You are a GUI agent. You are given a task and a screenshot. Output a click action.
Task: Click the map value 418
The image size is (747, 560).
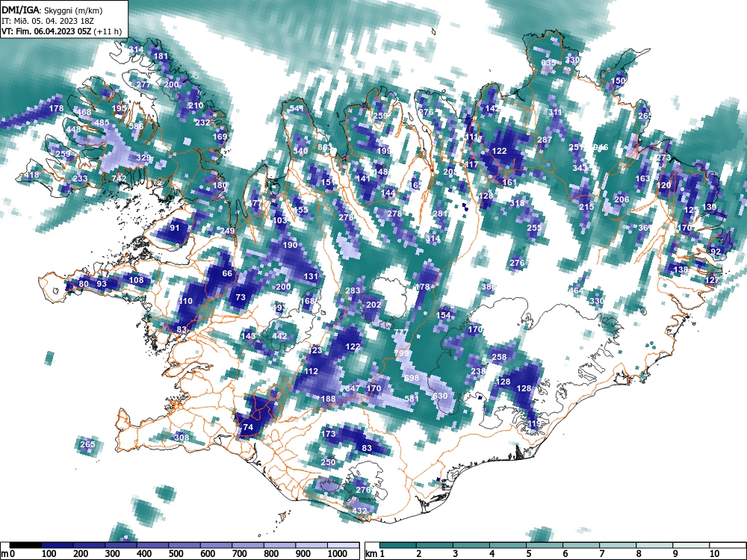click(x=31, y=175)
